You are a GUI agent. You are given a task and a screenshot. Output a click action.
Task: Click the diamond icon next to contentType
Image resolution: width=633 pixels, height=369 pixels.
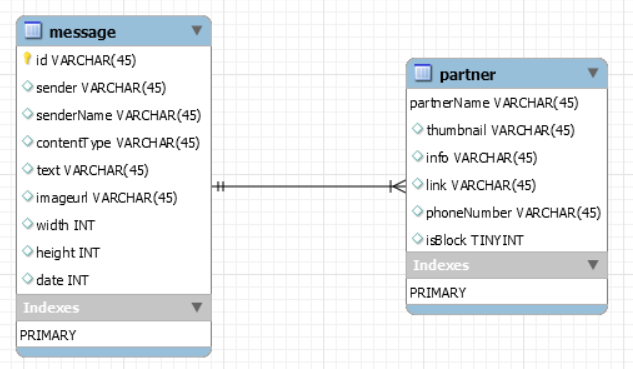click(x=27, y=141)
